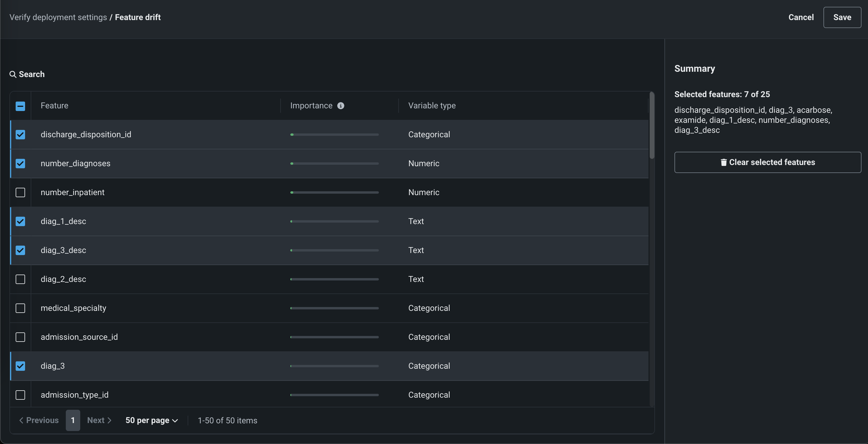Click the Variable type column header
Screen dimensions: 868x444
(x=432, y=105)
